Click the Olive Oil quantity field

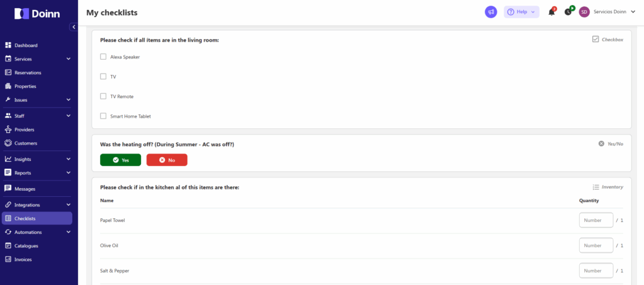click(x=596, y=245)
